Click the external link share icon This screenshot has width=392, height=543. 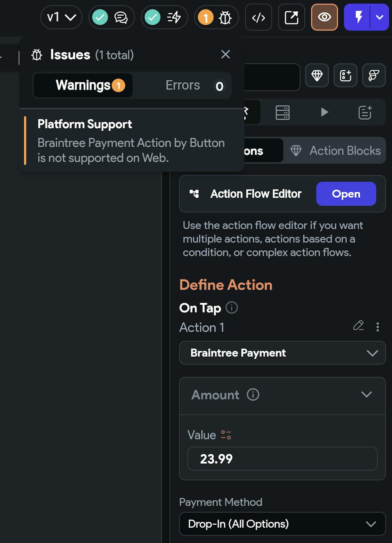point(291,17)
